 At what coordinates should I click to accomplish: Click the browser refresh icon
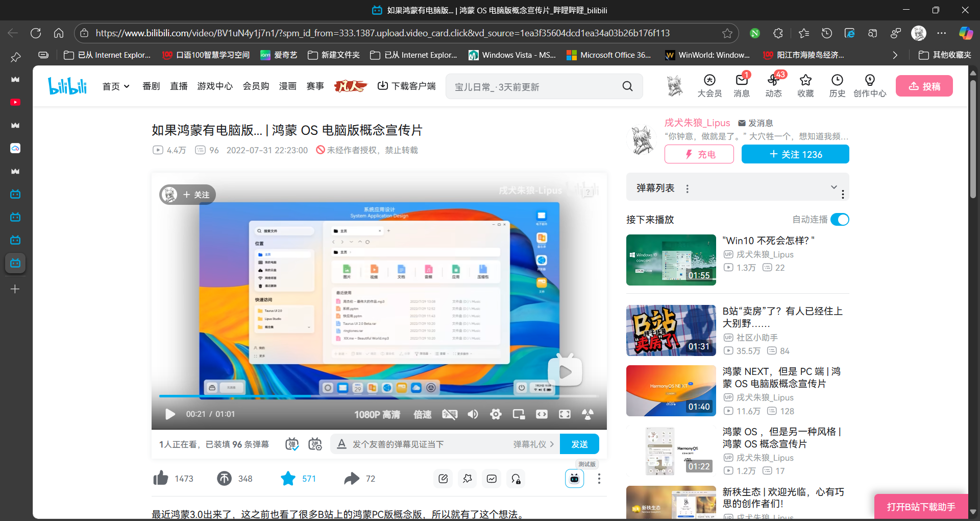click(x=36, y=33)
